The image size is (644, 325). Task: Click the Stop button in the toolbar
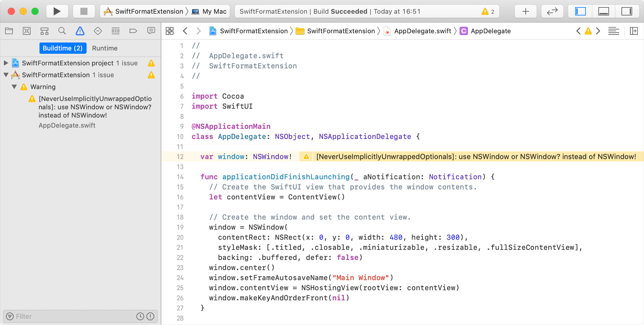(84, 11)
